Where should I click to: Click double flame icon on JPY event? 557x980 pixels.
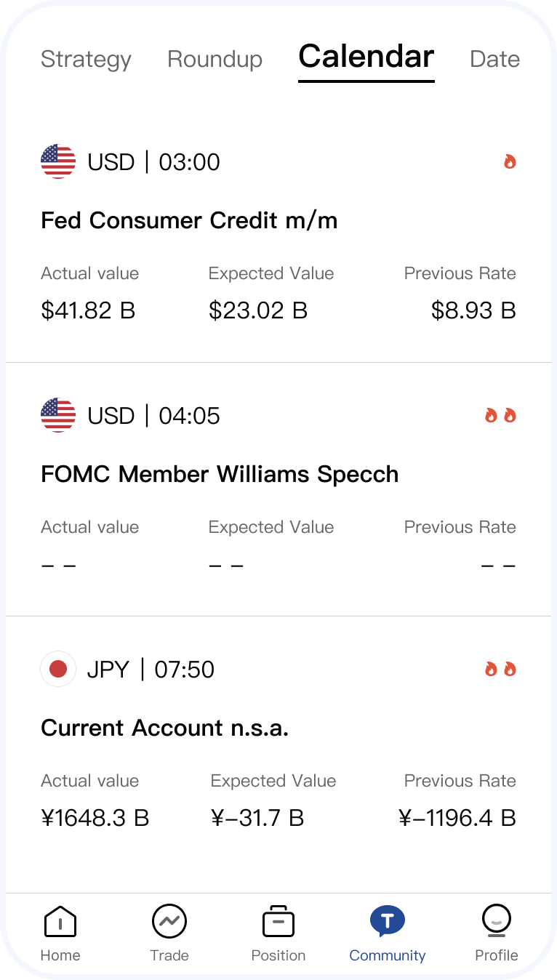pyautogui.click(x=500, y=669)
